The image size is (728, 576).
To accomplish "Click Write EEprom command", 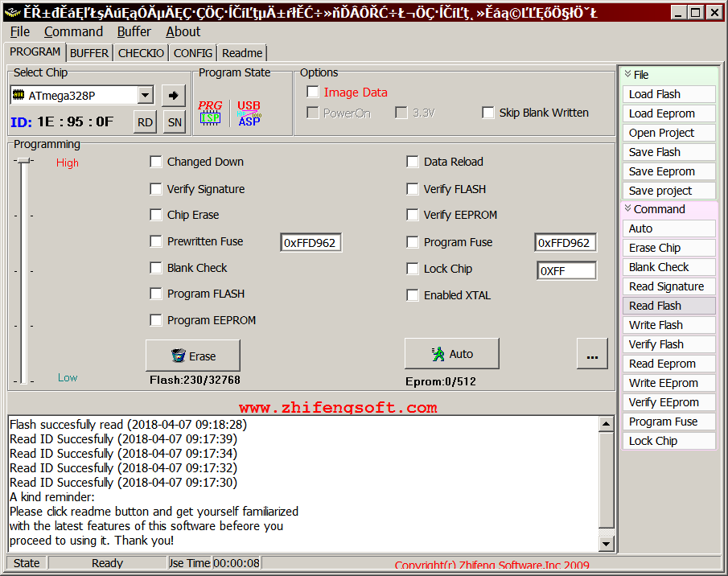I will (x=668, y=383).
